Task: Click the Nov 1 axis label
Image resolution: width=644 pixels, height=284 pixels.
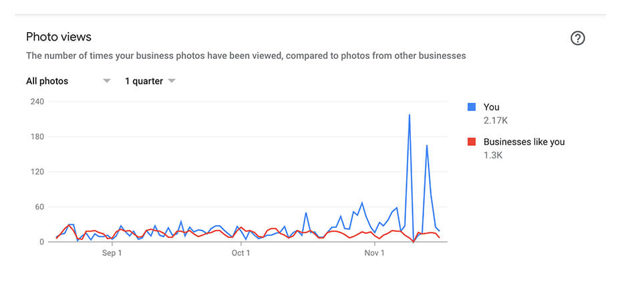Action: tap(375, 253)
